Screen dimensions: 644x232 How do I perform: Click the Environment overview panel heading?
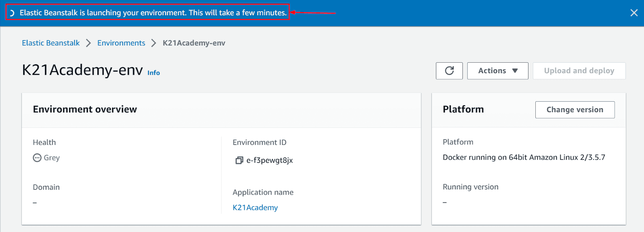[85, 109]
